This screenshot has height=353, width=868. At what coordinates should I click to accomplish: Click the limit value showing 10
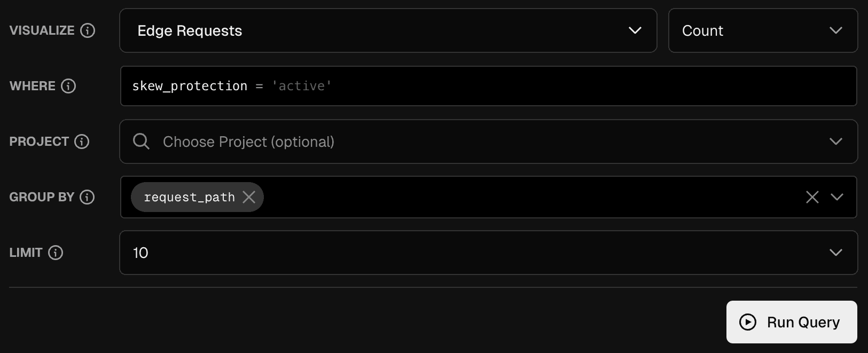tap(140, 253)
